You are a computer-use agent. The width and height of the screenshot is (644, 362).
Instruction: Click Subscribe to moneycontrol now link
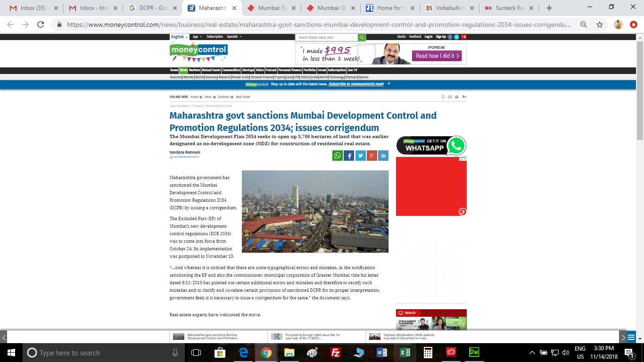(x=356, y=84)
